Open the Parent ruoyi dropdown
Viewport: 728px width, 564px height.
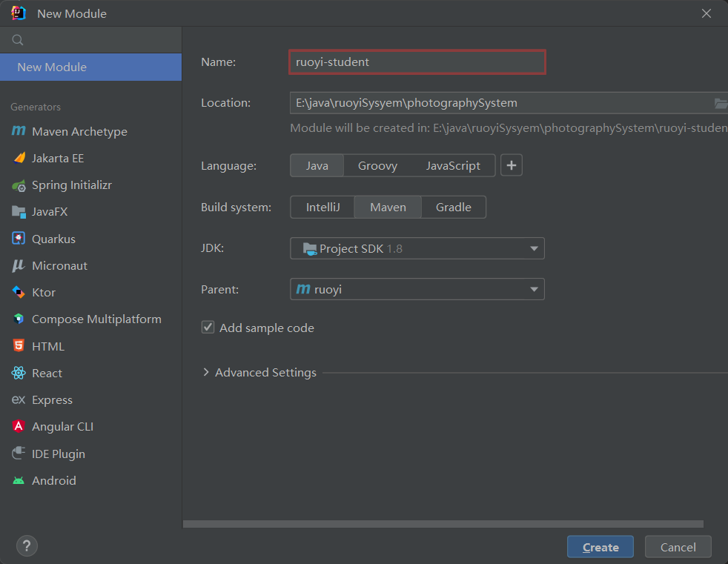pyautogui.click(x=417, y=289)
